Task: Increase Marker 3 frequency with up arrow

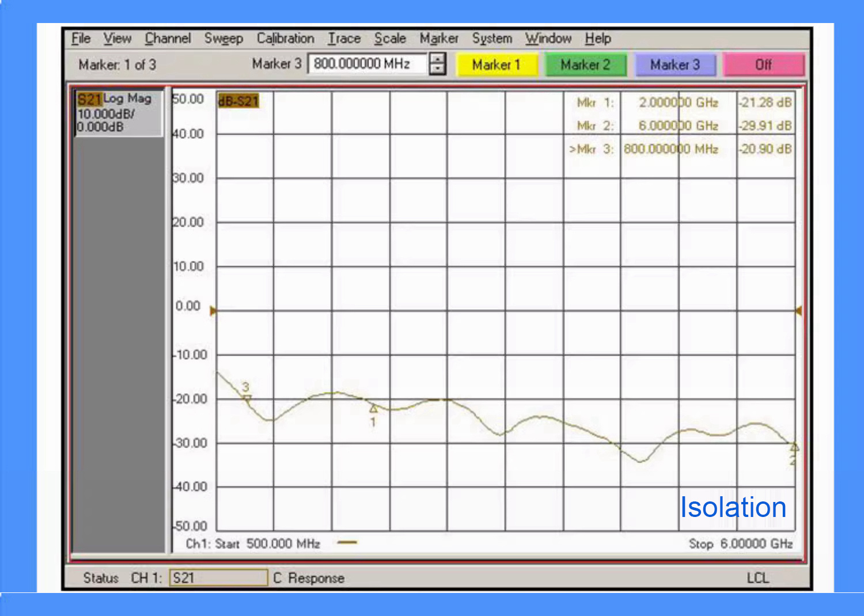Action: [x=438, y=58]
